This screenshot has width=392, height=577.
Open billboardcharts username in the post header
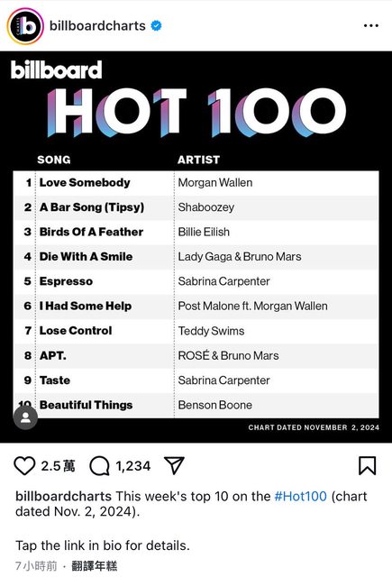(x=97, y=26)
